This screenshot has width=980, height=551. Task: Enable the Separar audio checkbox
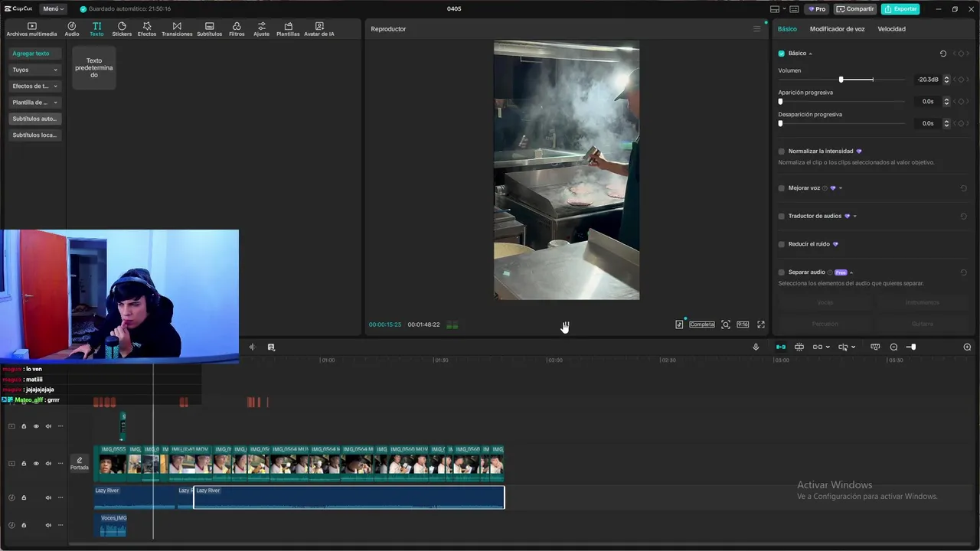coord(782,272)
